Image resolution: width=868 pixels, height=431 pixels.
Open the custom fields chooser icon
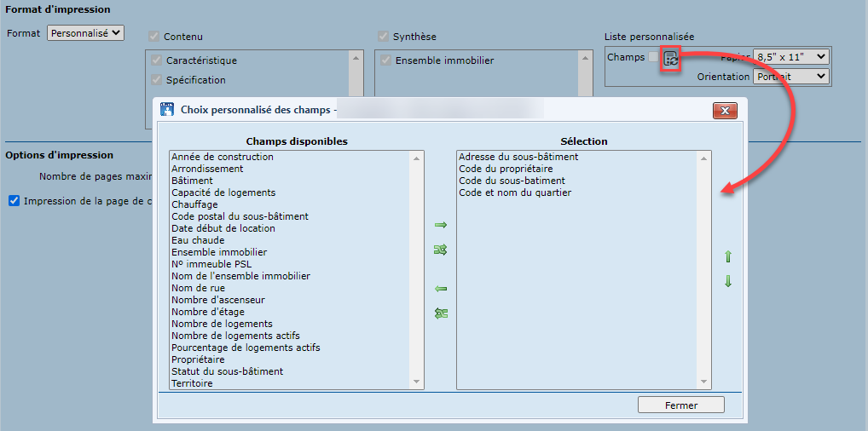point(671,59)
